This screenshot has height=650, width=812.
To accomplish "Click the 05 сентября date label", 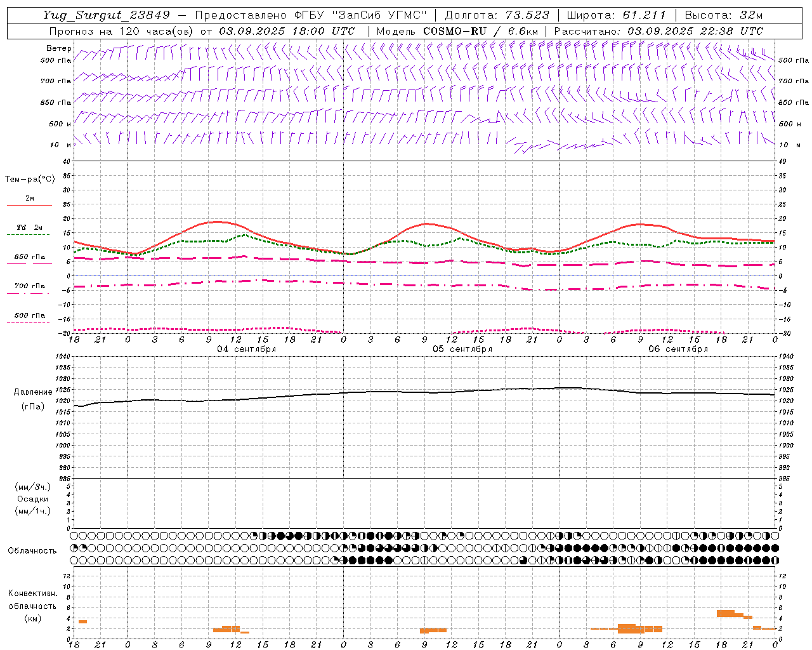I will click(x=462, y=349).
